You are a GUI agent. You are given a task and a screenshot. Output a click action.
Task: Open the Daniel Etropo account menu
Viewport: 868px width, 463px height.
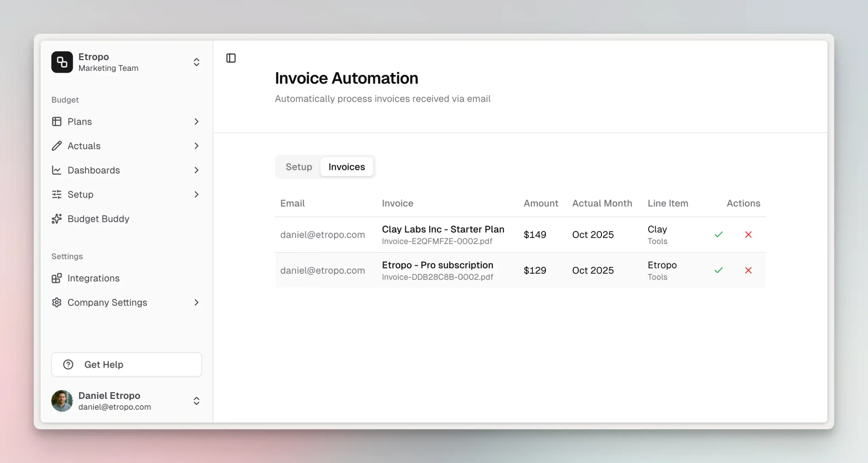click(196, 401)
